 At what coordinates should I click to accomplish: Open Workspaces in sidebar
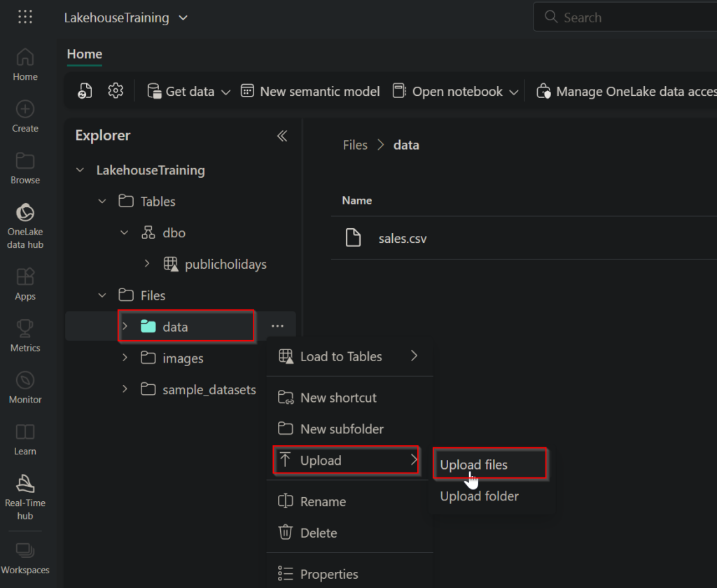click(25, 559)
